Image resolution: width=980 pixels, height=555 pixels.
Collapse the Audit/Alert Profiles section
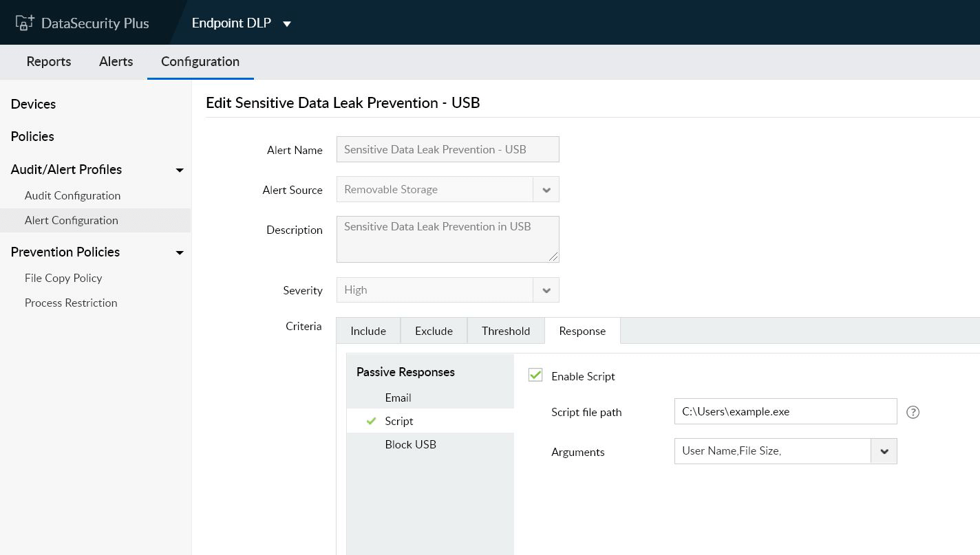pyautogui.click(x=180, y=170)
